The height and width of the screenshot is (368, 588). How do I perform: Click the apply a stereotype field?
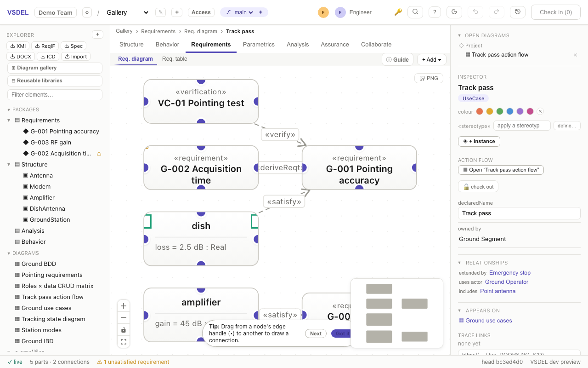522,126
